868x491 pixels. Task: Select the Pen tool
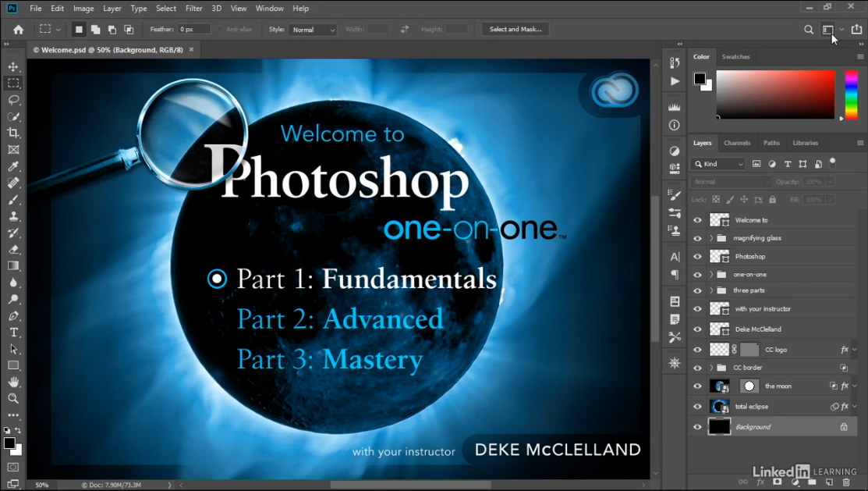[x=13, y=316]
